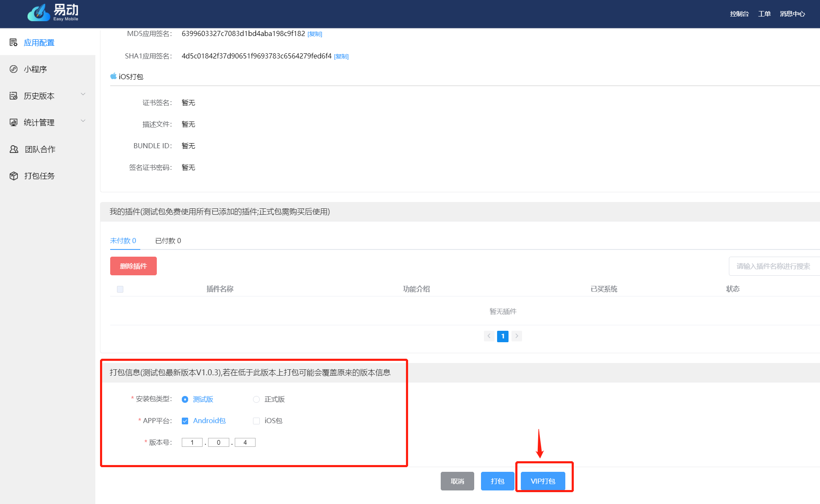Enable the iOS包 checkbox
This screenshot has width=820, height=504.
tap(256, 421)
